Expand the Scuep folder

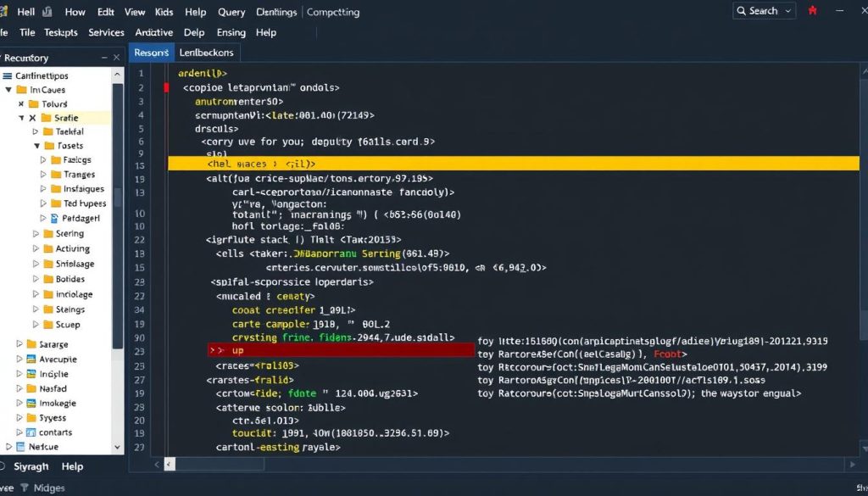click(36, 325)
